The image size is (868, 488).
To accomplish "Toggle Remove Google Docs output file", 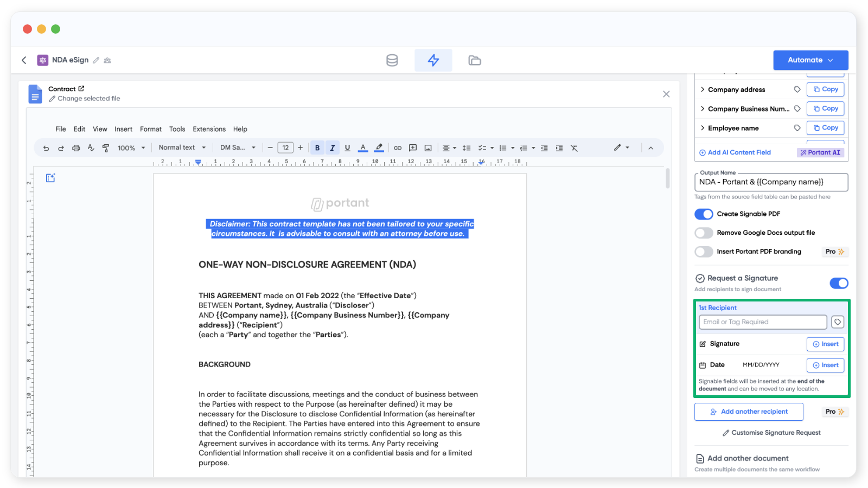I will 704,233.
